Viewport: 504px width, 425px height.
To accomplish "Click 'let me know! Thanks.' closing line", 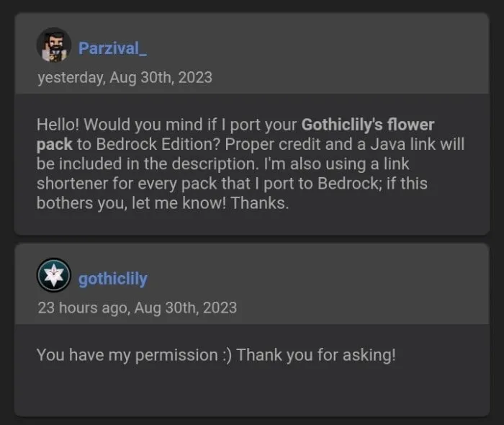I will click(x=210, y=203).
